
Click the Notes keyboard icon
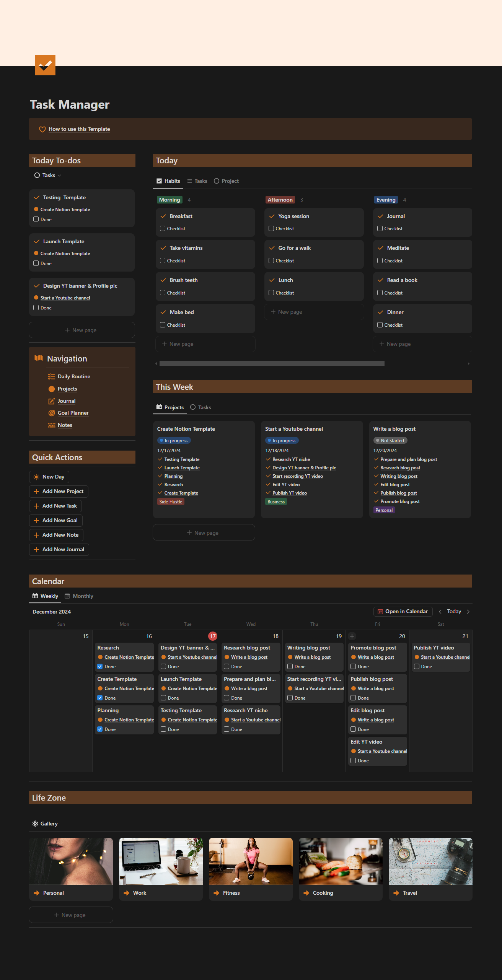pos(51,425)
